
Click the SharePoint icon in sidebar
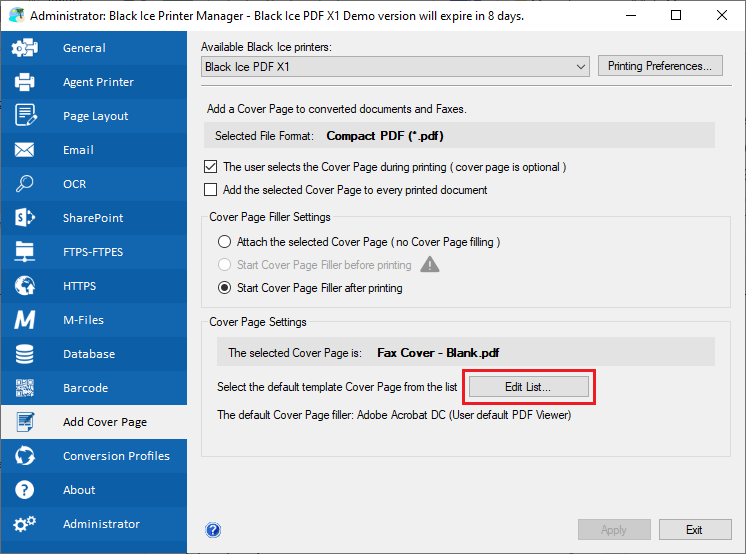point(25,218)
